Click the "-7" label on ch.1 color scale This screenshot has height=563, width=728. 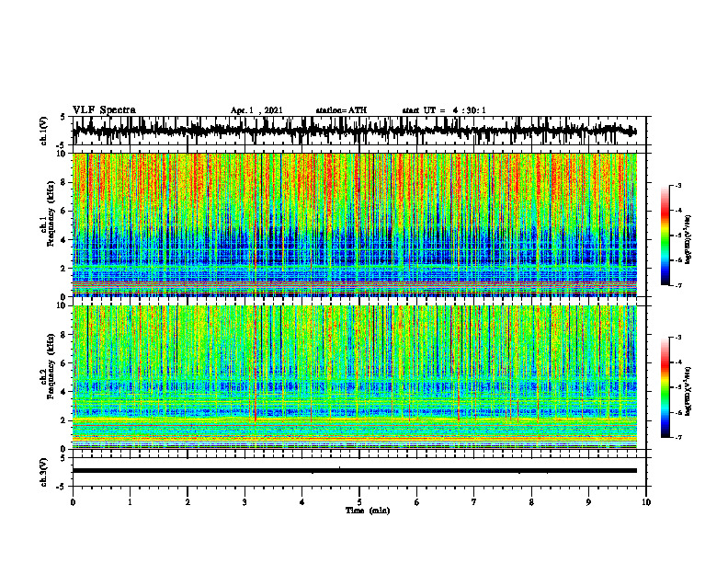[x=678, y=285]
